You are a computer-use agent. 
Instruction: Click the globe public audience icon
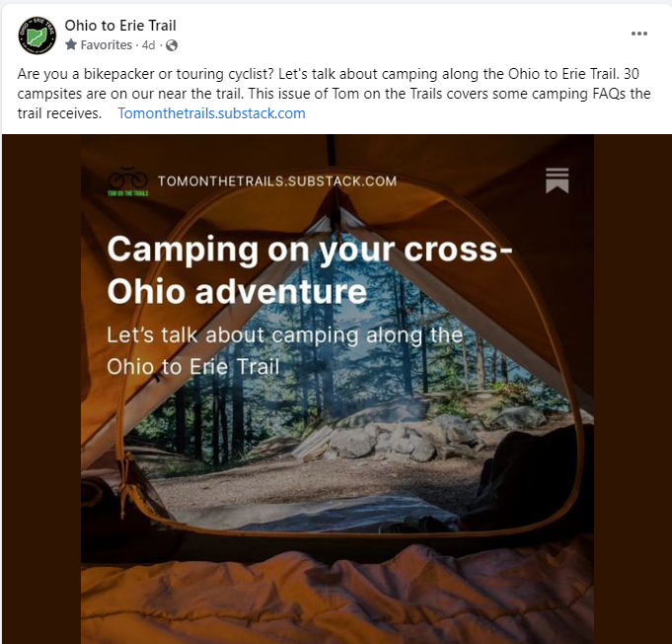[172, 45]
